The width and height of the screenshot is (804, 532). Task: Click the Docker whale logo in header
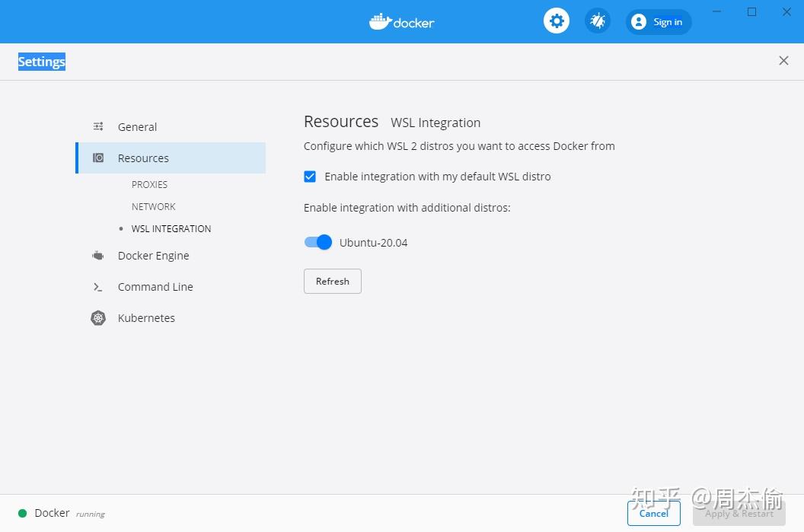(380, 21)
